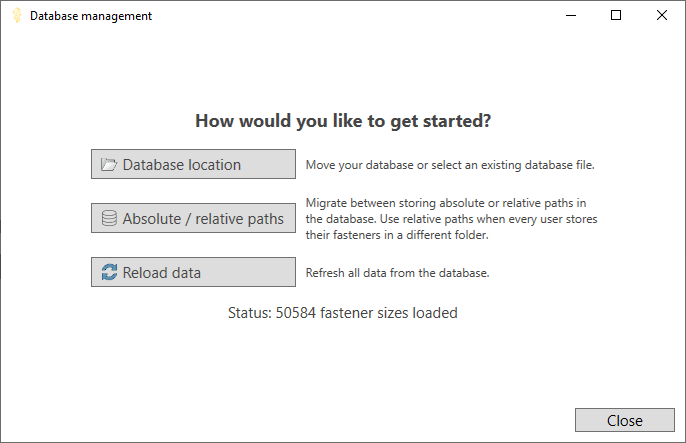686x443 pixels.
Task: Click the folder icon on Database location
Action: [109, 165]
